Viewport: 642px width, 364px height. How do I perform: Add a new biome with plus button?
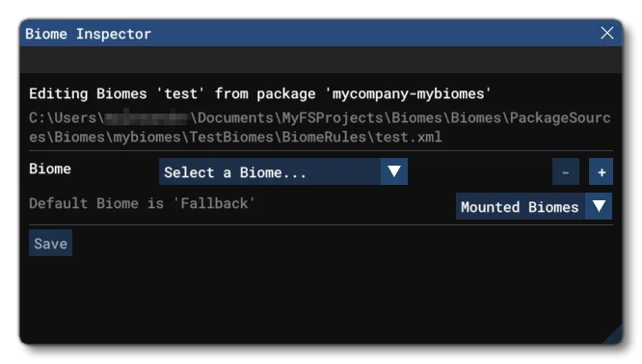point(601,171)
